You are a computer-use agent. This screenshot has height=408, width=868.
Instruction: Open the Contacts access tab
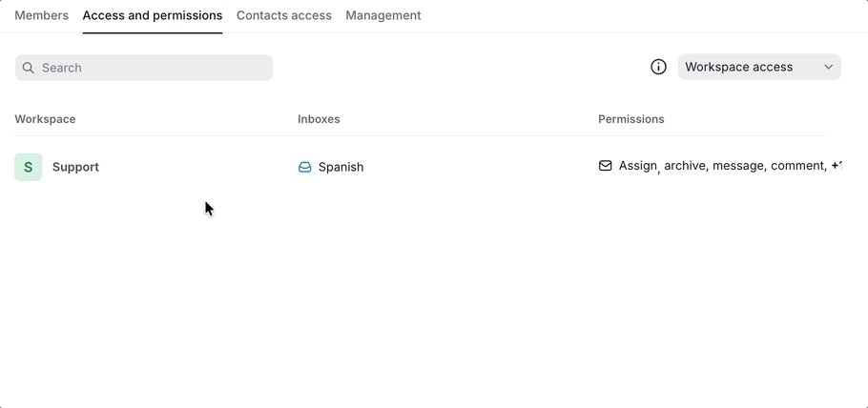(x=283, y=15)
